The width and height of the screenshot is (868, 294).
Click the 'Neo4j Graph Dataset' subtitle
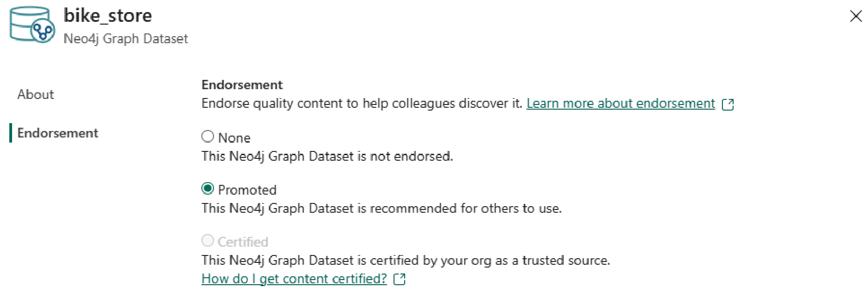[x=126, y=39]
